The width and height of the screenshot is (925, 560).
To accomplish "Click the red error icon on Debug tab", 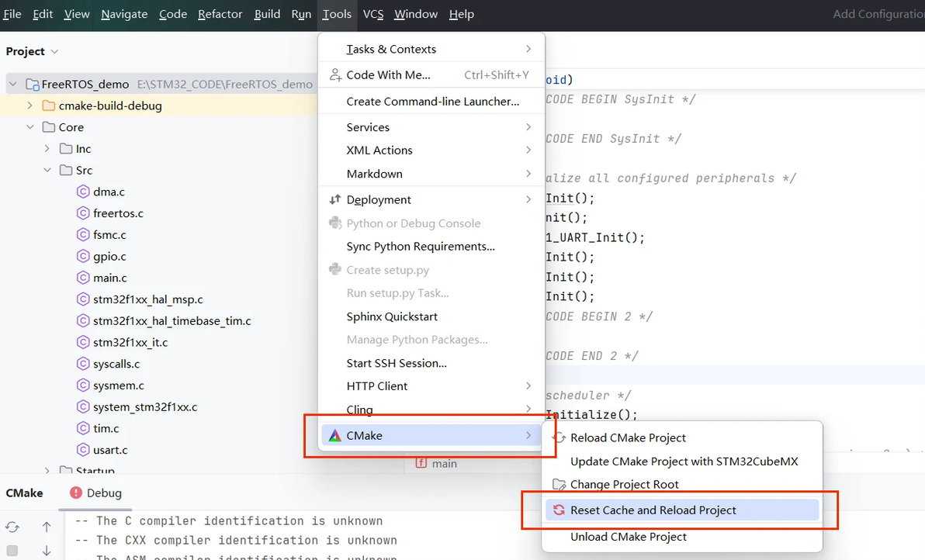I will click(76, 493).
